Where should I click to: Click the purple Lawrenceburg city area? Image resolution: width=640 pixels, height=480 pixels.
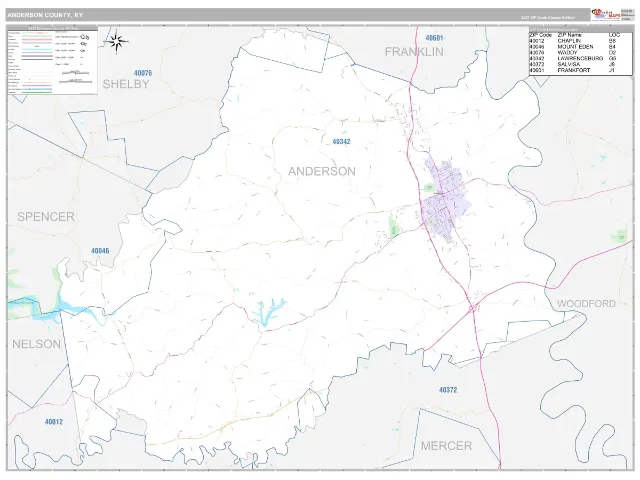445,200
